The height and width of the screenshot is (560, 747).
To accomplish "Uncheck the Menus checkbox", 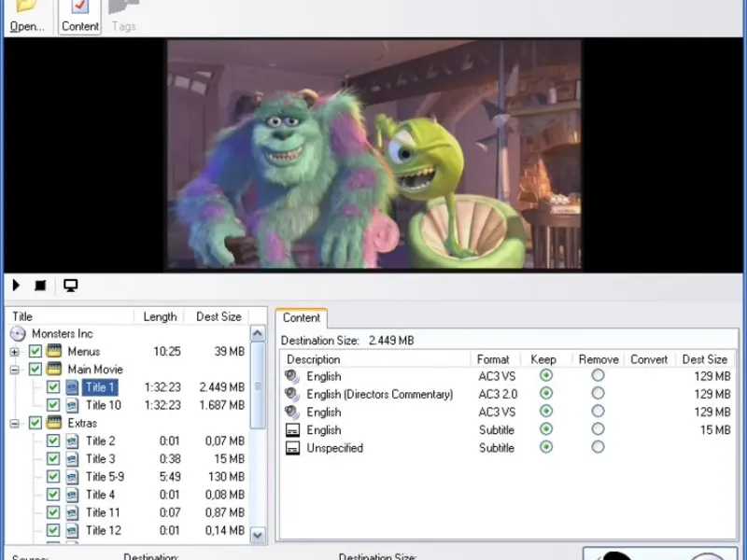I will pyautogui.click(x=35, y=351).
